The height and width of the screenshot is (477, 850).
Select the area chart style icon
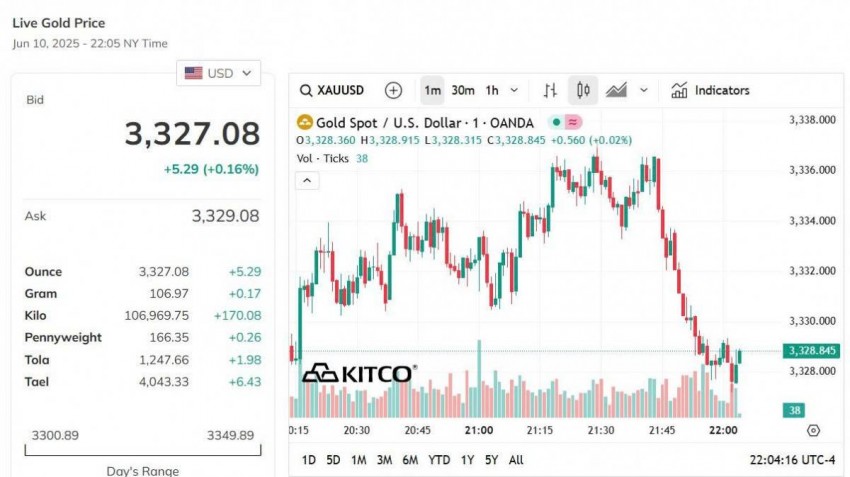(x=616, y=90)
